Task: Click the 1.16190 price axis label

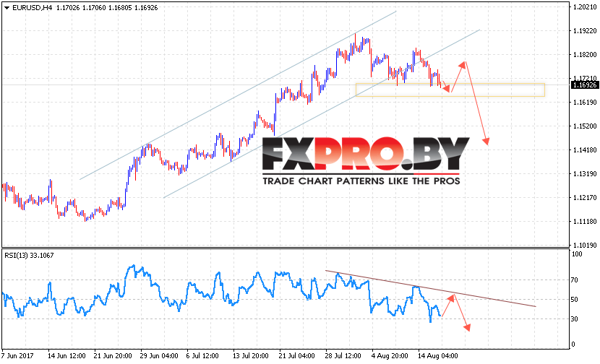Action: (585, 102)
